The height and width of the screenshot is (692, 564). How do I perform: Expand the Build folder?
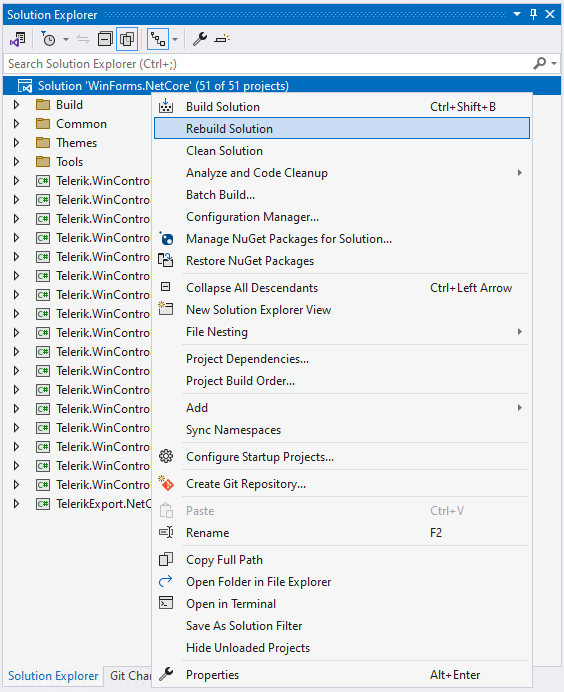16,105
